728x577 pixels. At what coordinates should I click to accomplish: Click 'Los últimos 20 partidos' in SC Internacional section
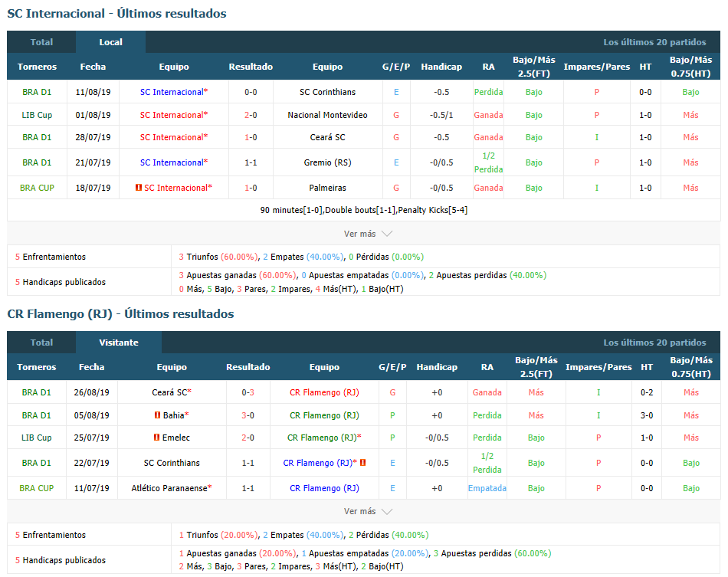(654, 42)
